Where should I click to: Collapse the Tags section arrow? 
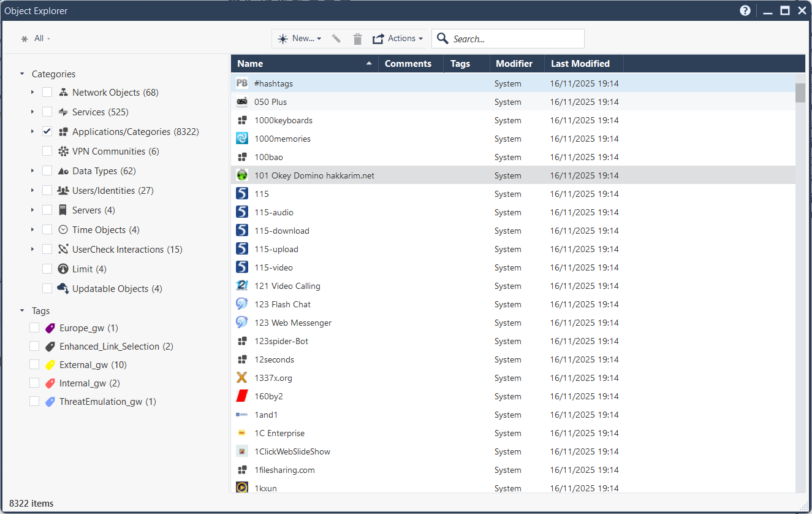point(22,311)
